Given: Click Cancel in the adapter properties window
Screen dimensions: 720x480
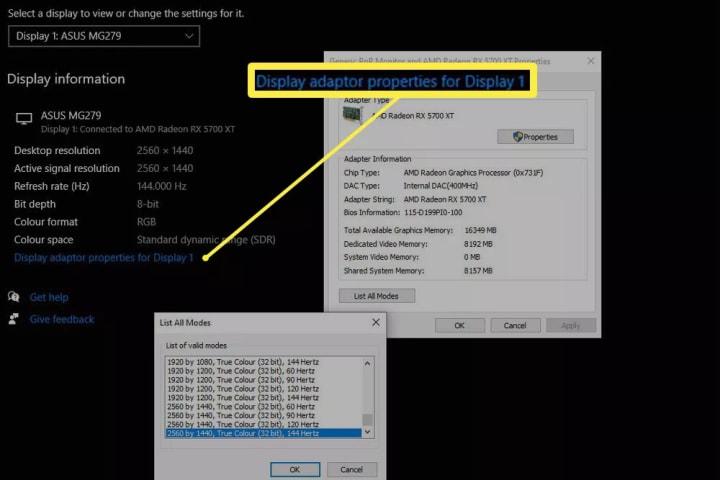Looking at the screenshot, I should pos(515,325).
